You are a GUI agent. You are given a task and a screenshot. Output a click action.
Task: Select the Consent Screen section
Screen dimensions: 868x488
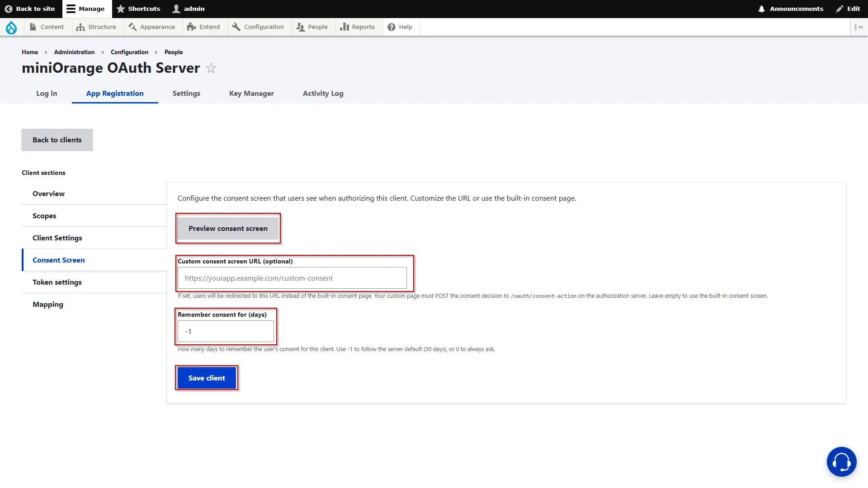(94, 260)
